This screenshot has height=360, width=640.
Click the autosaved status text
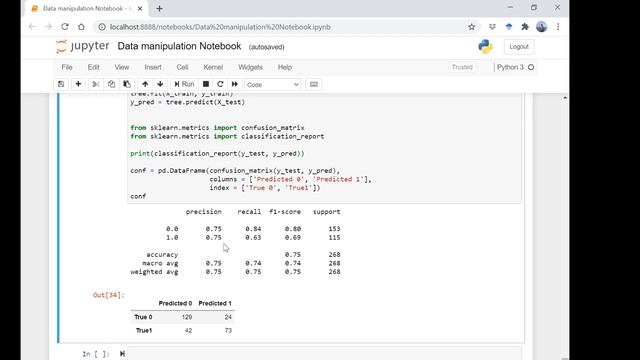click(267, 47)
